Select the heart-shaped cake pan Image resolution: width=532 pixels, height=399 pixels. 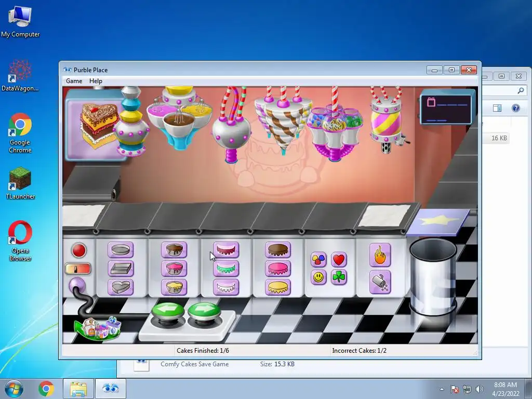tap(121, 287)
